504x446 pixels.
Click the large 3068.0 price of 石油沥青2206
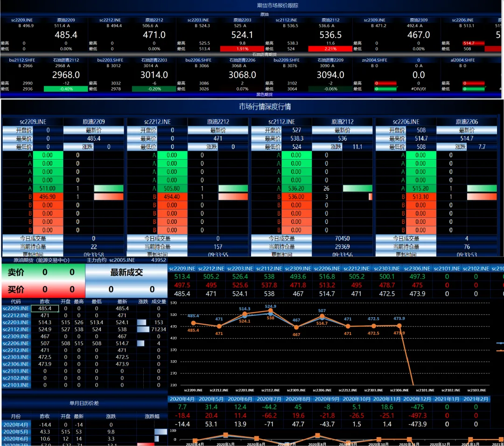pyautogui.click(x=242, y=75)
